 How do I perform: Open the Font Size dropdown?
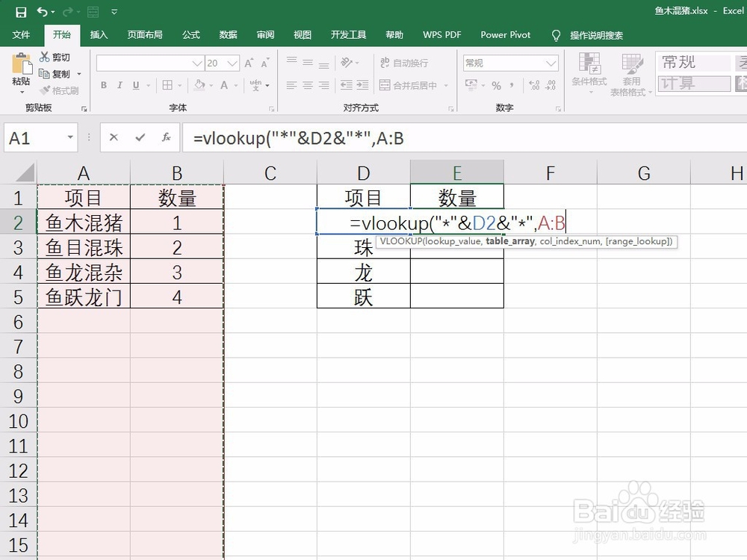[232, 63]
